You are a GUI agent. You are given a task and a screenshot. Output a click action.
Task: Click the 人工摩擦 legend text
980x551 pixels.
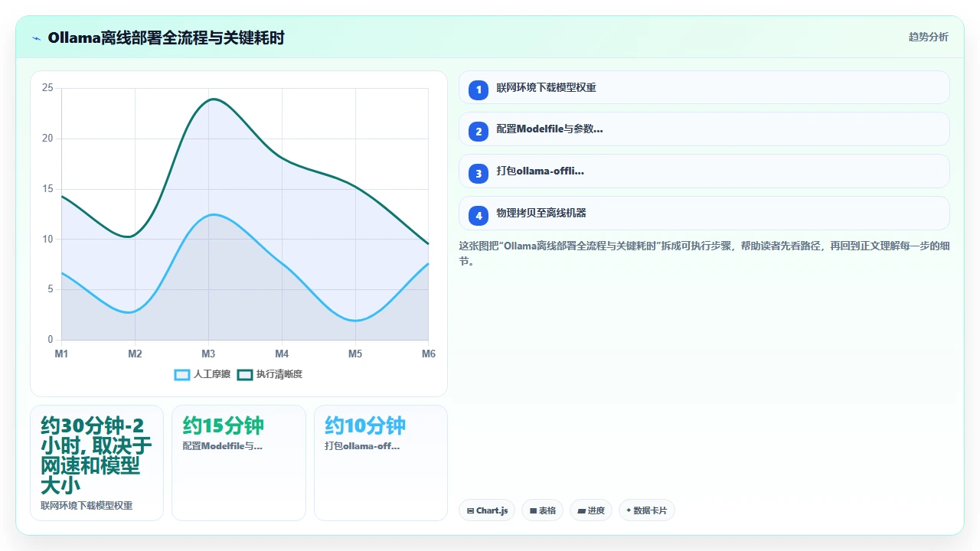click(x=212, y=374)
